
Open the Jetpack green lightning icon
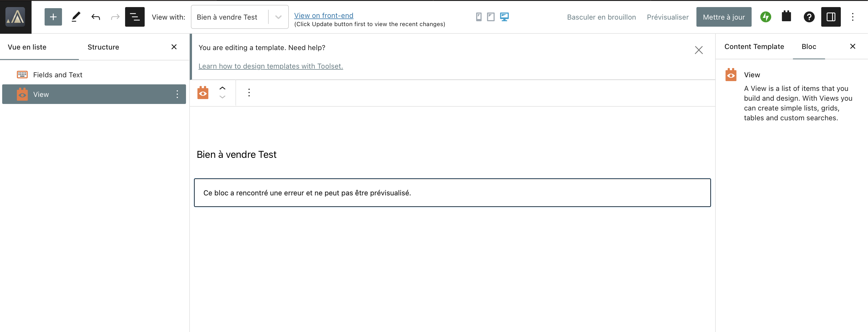click(x=765, y=17)
